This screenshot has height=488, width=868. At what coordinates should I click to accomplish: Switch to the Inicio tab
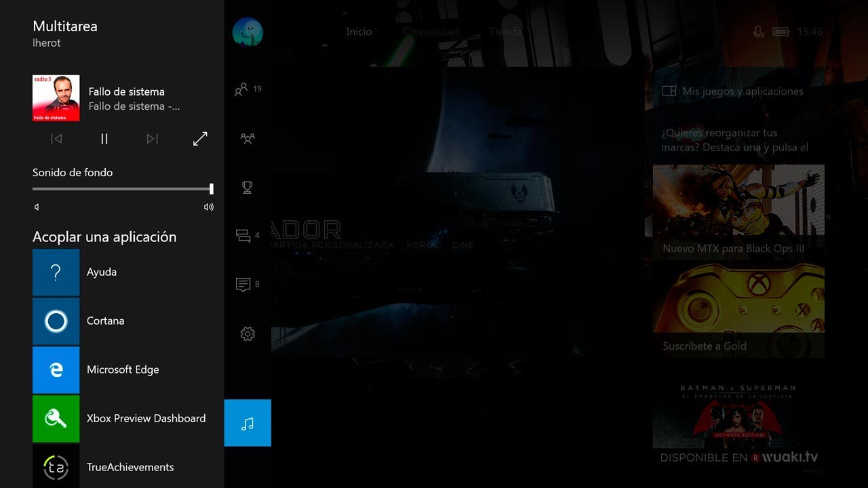point(359,32)
